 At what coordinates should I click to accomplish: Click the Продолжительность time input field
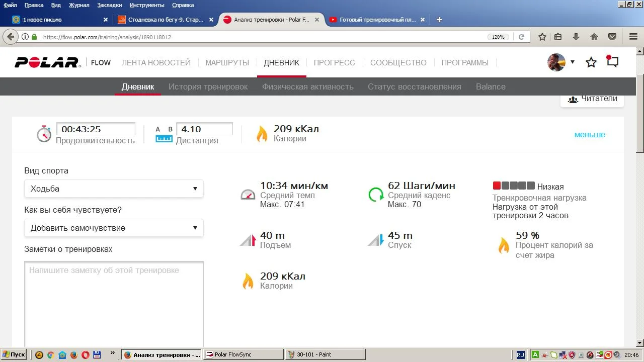click(96, 129)
